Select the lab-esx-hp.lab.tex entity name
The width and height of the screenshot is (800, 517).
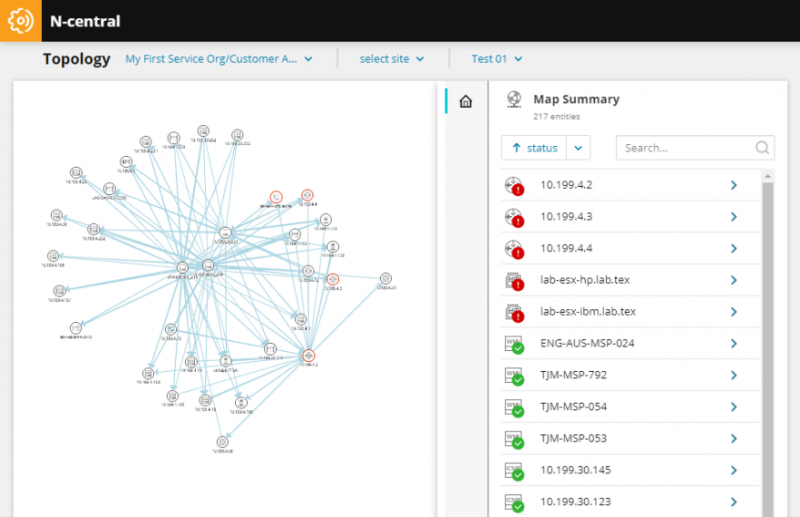click(585, 280)
